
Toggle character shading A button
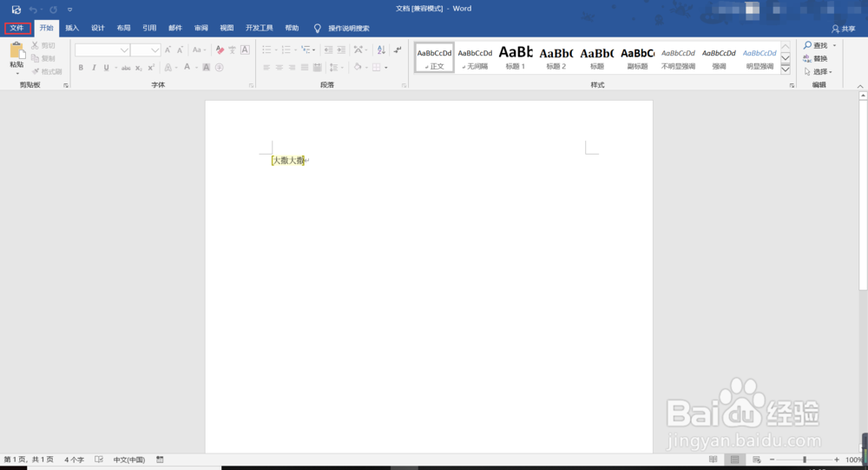click(206, 68)
